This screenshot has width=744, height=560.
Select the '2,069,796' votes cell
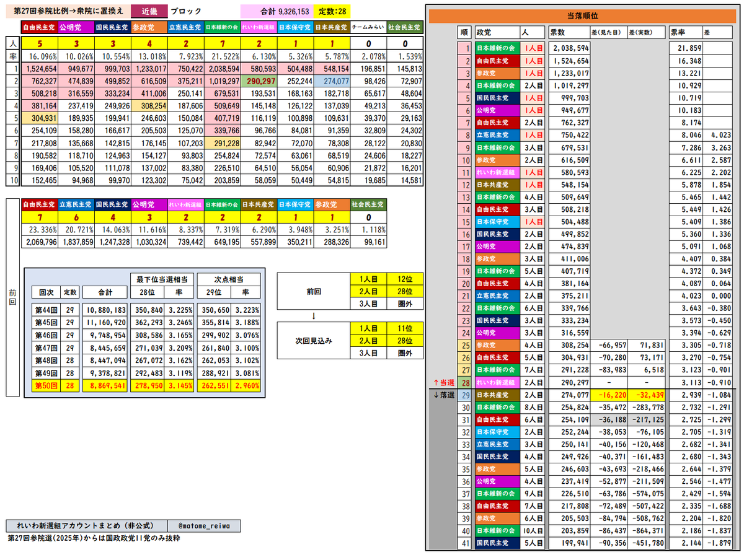pyautogui.click(x=40, y=241)
